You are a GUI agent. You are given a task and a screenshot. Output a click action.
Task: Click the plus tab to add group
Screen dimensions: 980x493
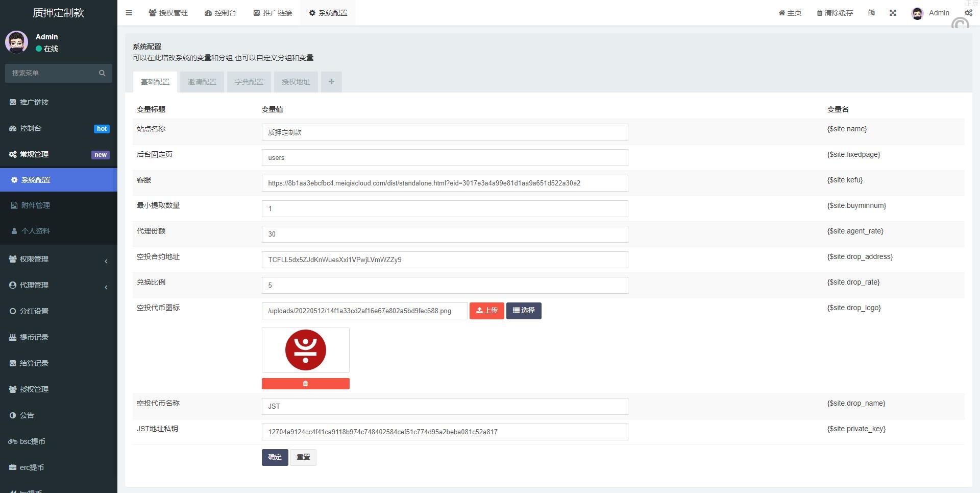(x=331, y=82)
